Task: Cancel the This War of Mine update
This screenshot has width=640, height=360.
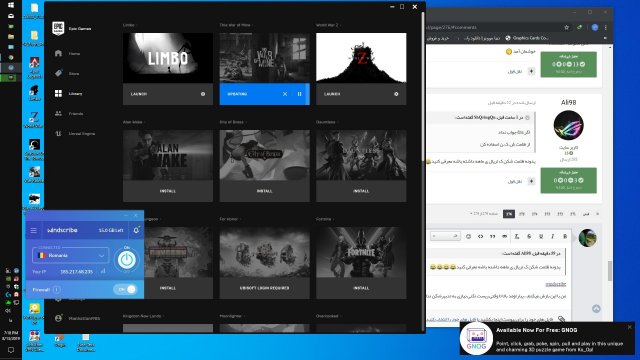Action: click(285, 94)
